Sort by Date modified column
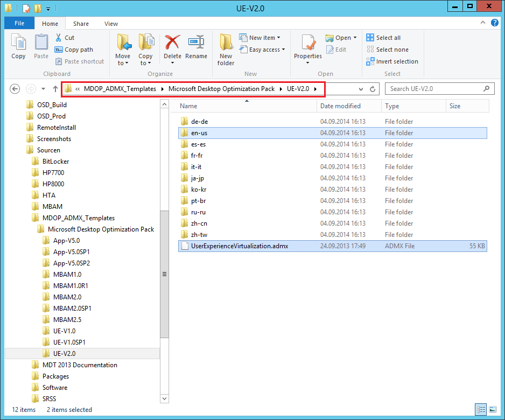The image size is (505, 420). coord(349,106)
